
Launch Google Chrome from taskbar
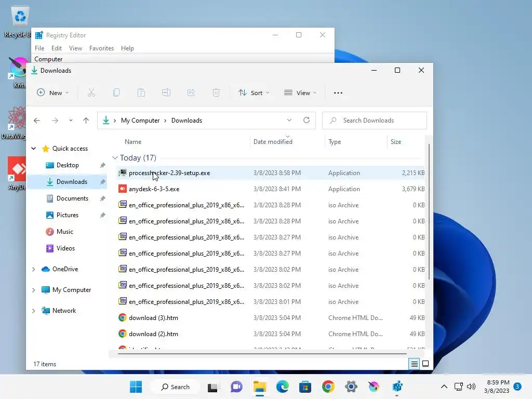pos(328,387)
